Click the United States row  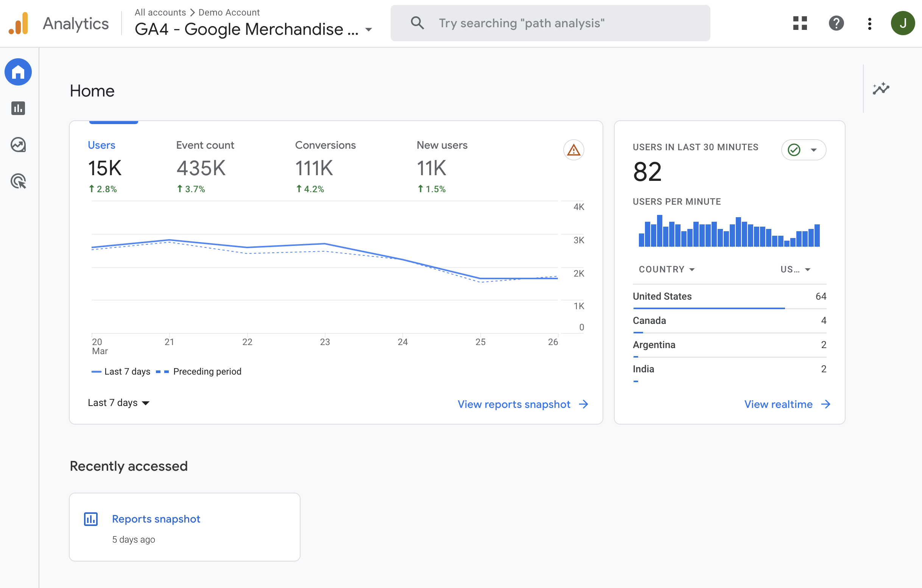[729, 296]
